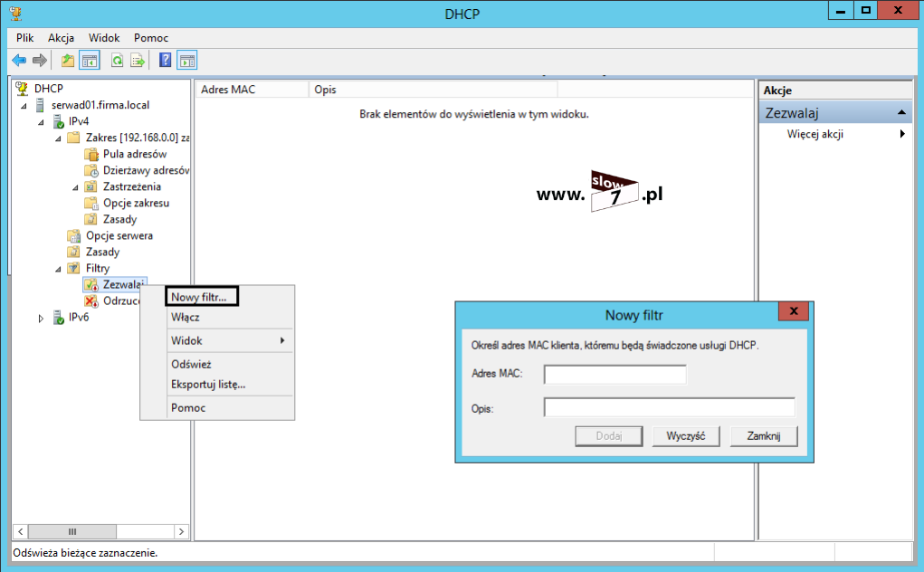The height and width of the screenshot is (572, 924).
Task: Select the Odrzuć filter node icon
Action: (x=90, y=301)
